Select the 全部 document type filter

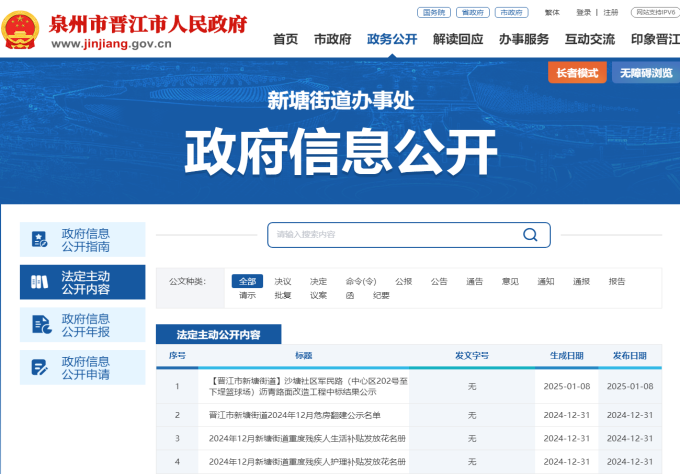(247, 281)
